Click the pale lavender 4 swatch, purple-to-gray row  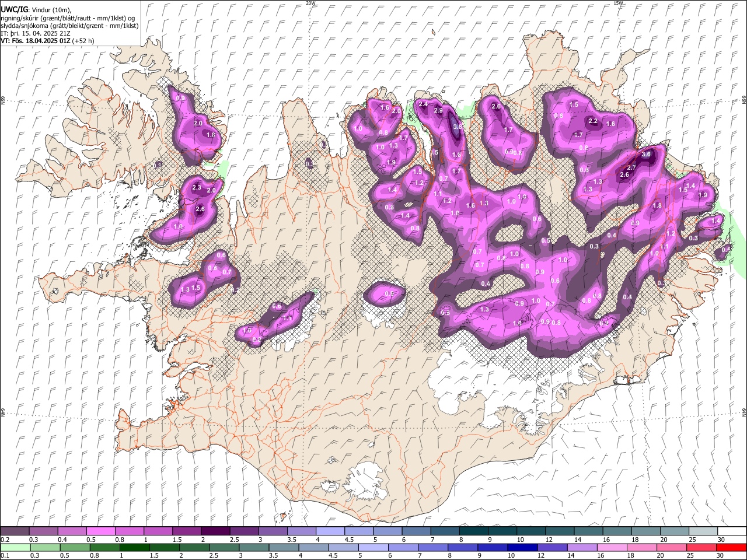tap(330, 531)
